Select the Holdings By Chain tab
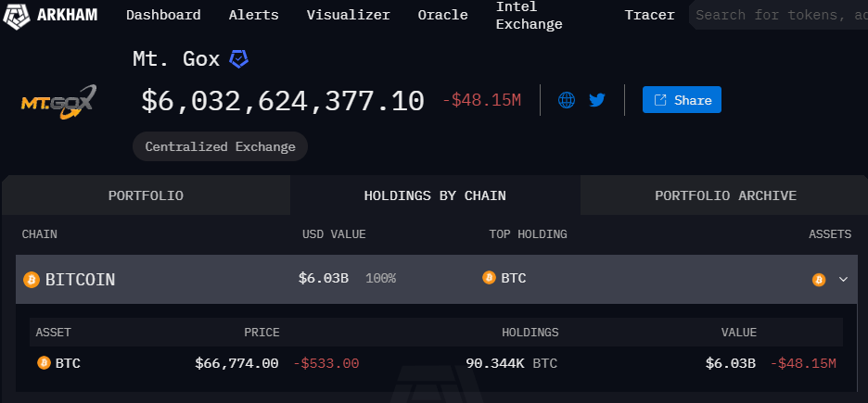Screen dimensions: 868x403 (x=435, y=195)
